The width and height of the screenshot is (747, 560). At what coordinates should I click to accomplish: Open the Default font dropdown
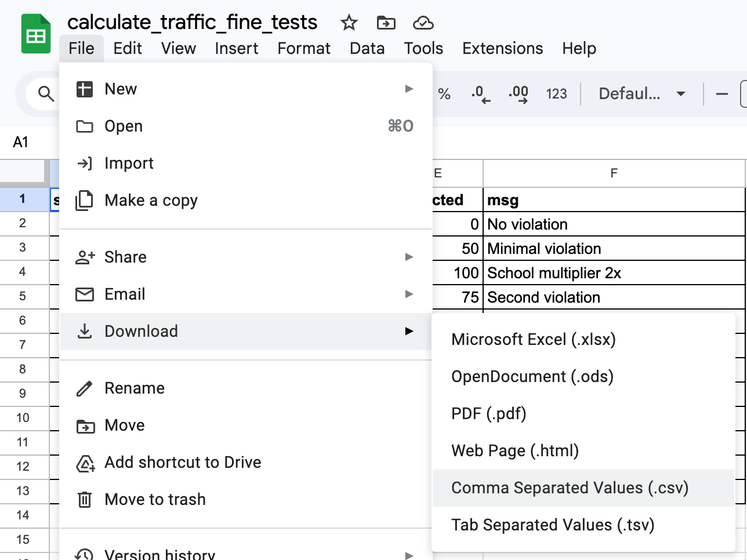(641, 94)
